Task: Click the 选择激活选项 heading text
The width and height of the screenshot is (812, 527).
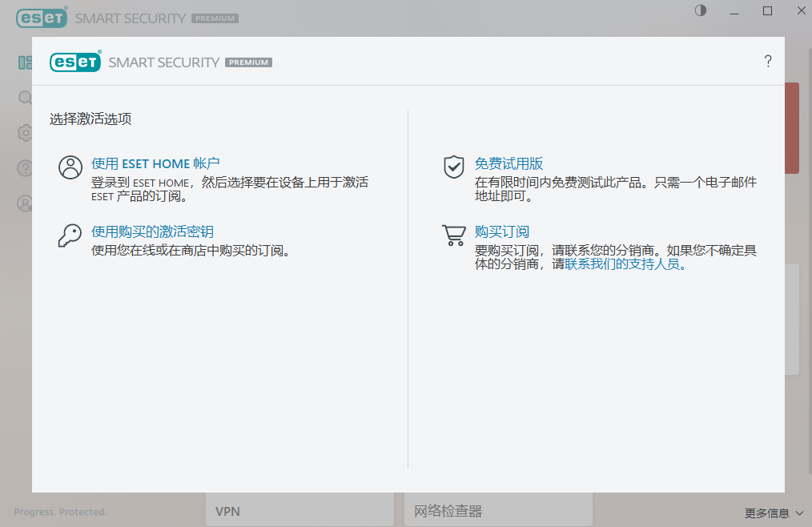Action: pyautogui.click(x=90, y=119)
